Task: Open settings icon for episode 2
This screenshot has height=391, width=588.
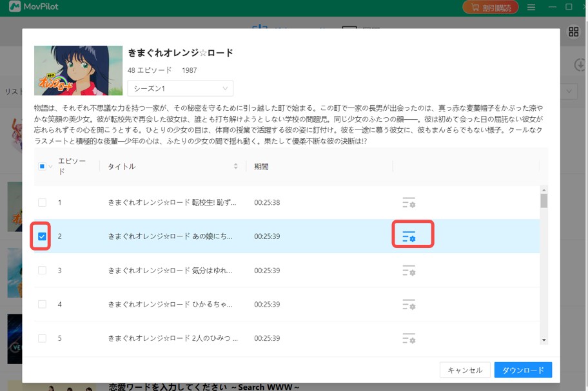Action: (x=409, y=236)
